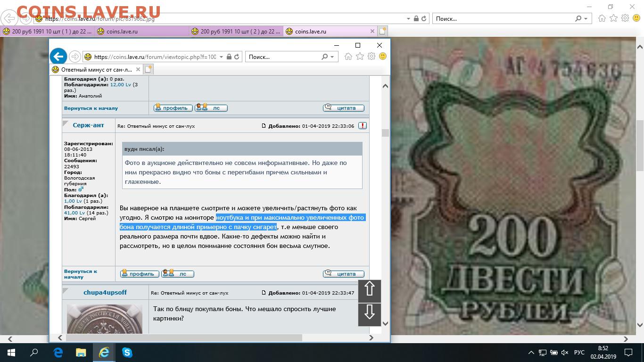Image resolution: width=644 pixels, height=362 pixels.
Task: Open new tab in background window
Action: [382, 32]
